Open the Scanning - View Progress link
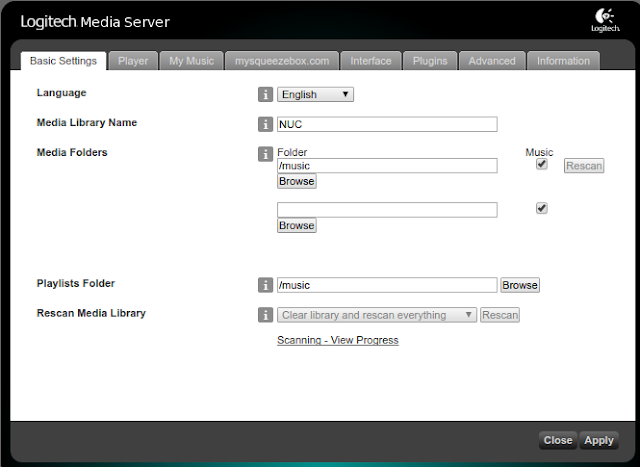The height and width of the screenshot is (467, 640). coord(338,340)
